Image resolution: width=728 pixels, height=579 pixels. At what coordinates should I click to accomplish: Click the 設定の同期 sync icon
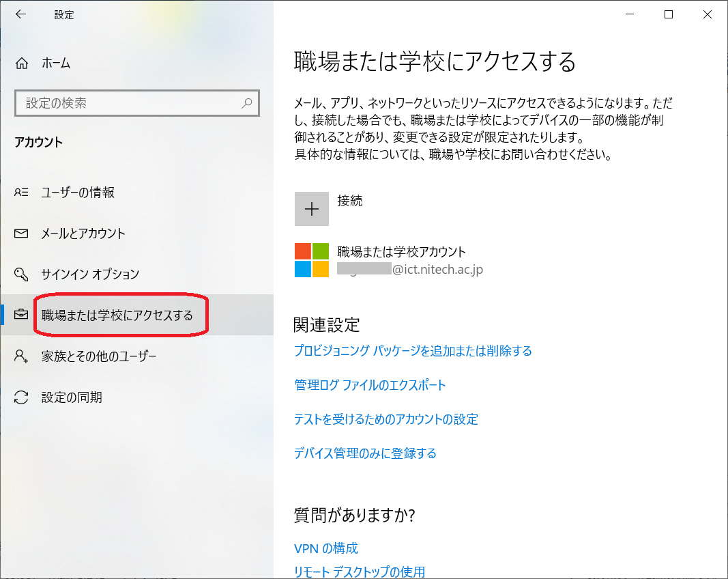[20, 397]
